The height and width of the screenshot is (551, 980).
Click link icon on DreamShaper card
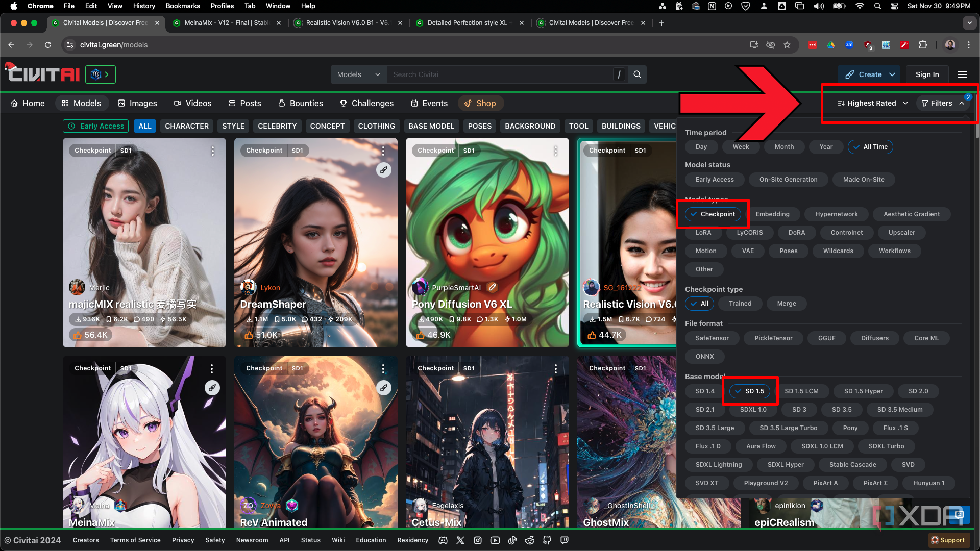(383, 170)
